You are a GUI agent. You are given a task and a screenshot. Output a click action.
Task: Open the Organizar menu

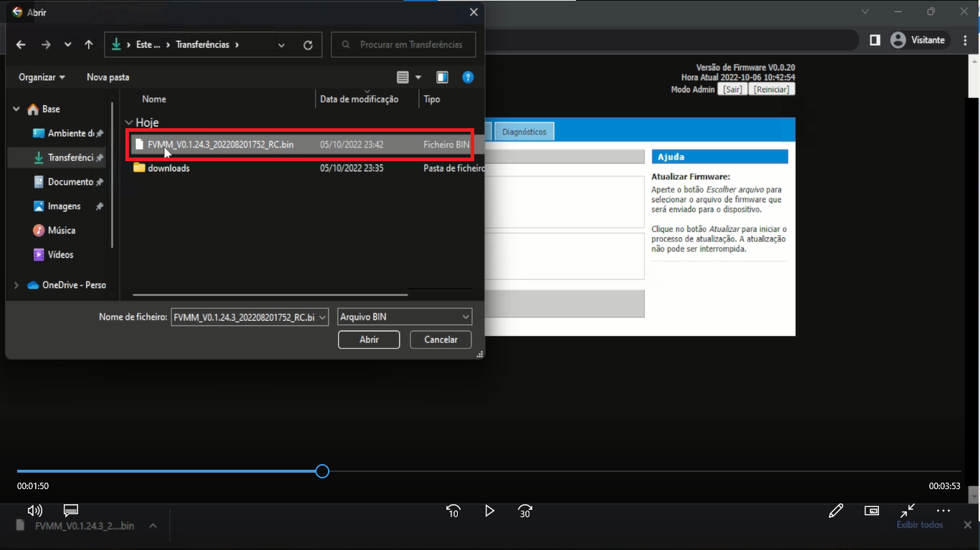[42, 77]
